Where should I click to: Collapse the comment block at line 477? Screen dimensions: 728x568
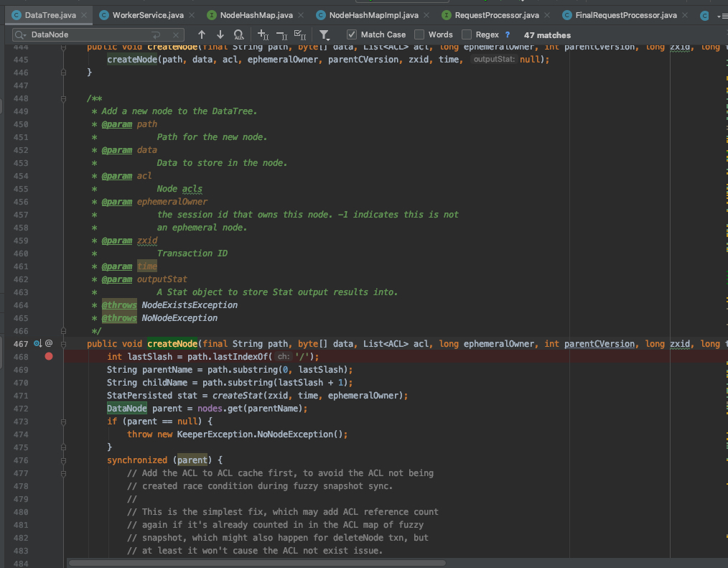tap(64, 474)
